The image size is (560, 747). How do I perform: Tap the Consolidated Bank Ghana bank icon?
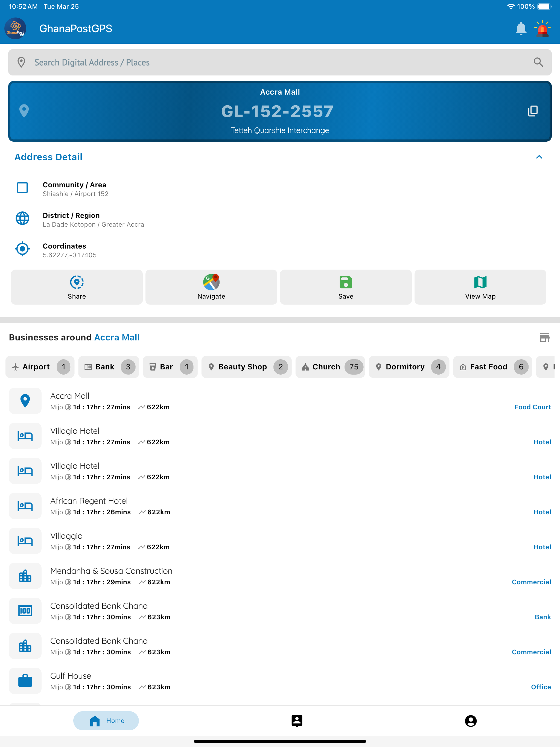pos(25,611)
